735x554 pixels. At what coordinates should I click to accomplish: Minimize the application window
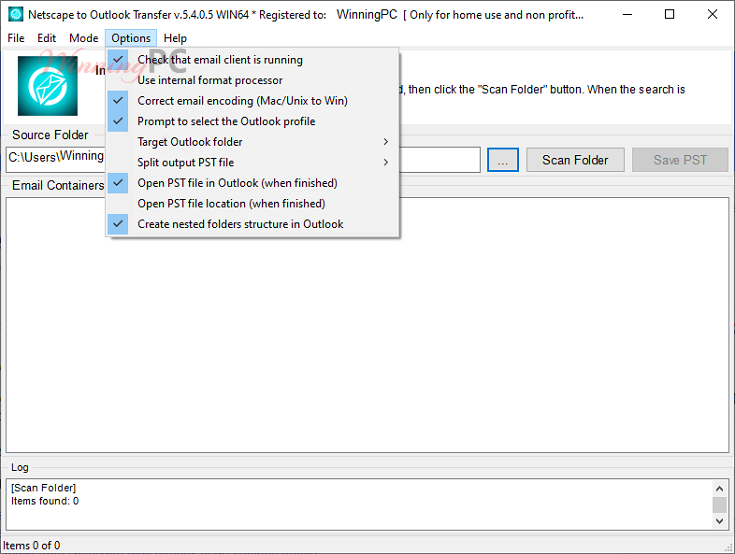(x=627, y=15)
